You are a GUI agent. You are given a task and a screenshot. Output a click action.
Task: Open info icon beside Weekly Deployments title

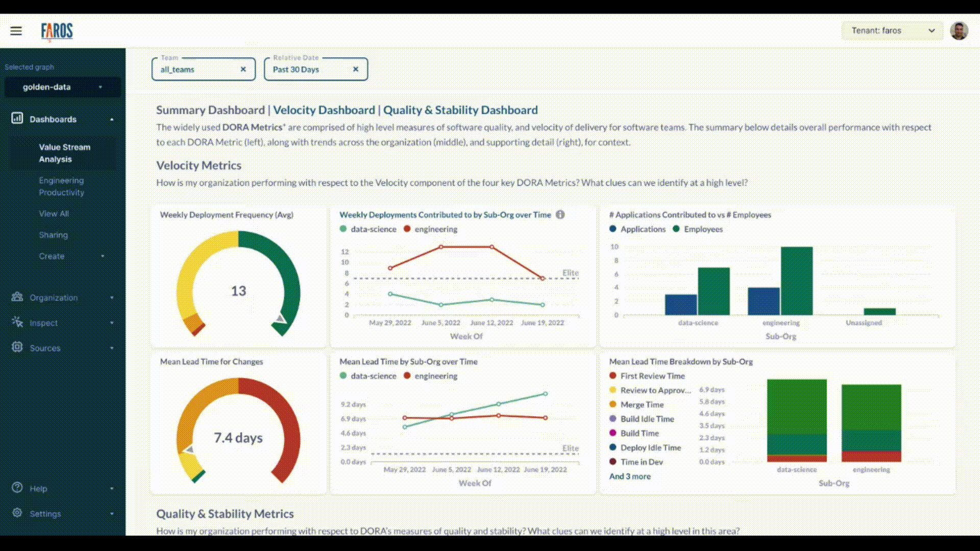(x=560, y=215)
